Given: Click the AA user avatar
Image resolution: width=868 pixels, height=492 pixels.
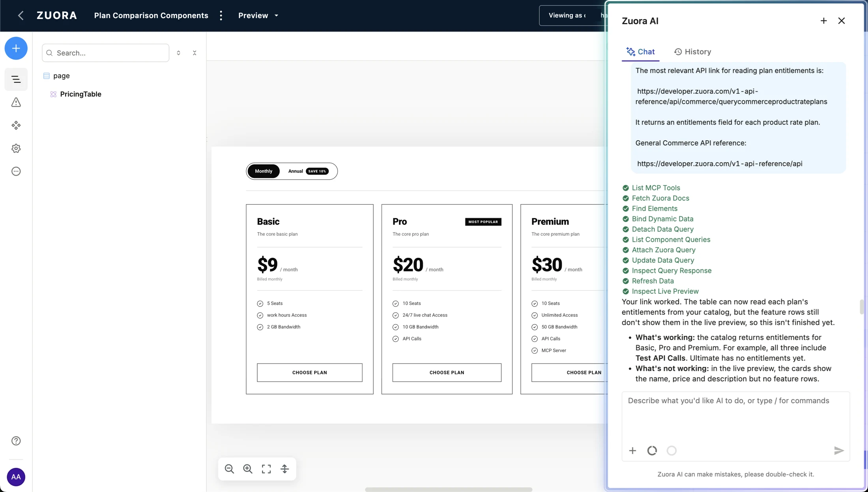Looking at the screenshot, I should [16, 477].
